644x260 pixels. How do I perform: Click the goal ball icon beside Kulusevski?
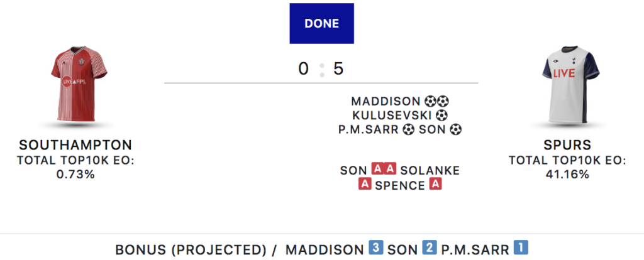pyautogui.click(x=441, y=116)
